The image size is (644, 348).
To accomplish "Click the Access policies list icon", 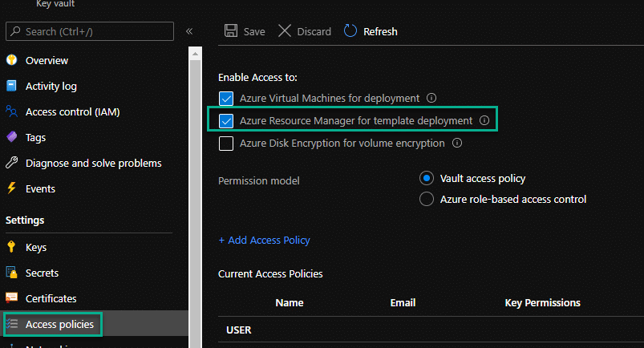I will (12, 324).
